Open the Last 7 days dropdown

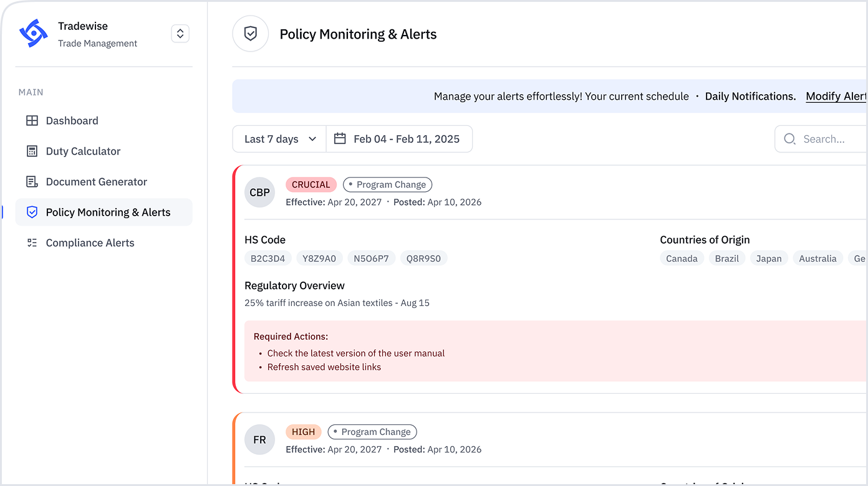tap(279, 139)
